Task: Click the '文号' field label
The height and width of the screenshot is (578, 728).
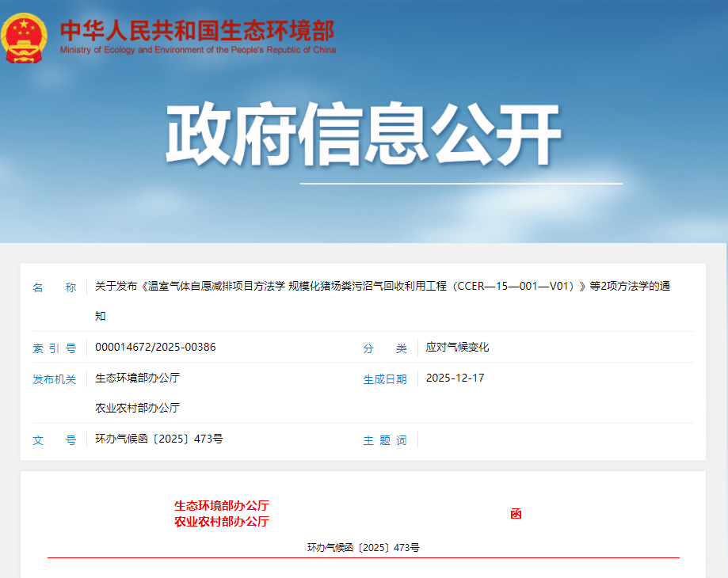Action: [54, 439]
